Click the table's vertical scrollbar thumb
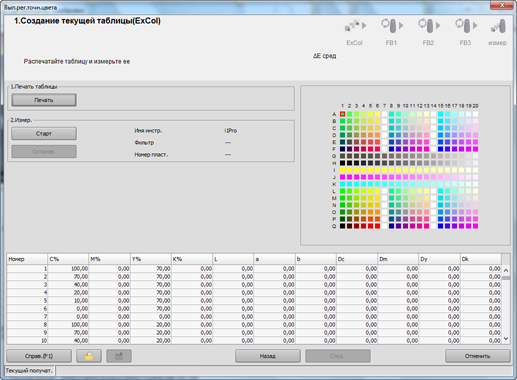The width and height of the screenshot is (517, 380). 506,278
